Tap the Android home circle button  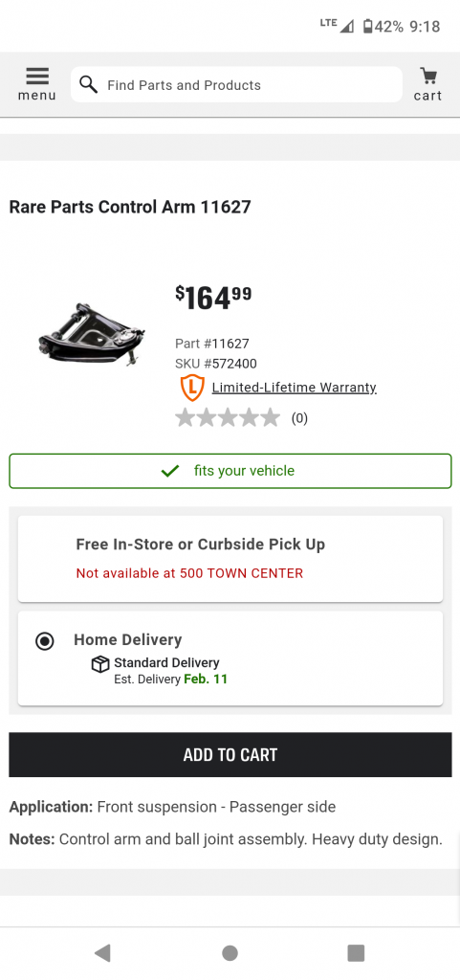coord(230,952)
